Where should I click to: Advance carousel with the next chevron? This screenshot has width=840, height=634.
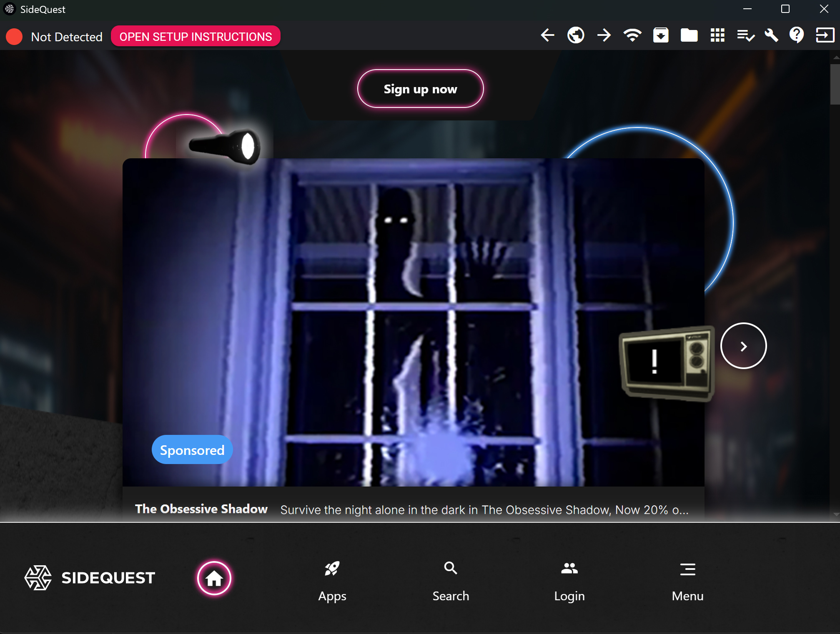[x=743, y=346]
